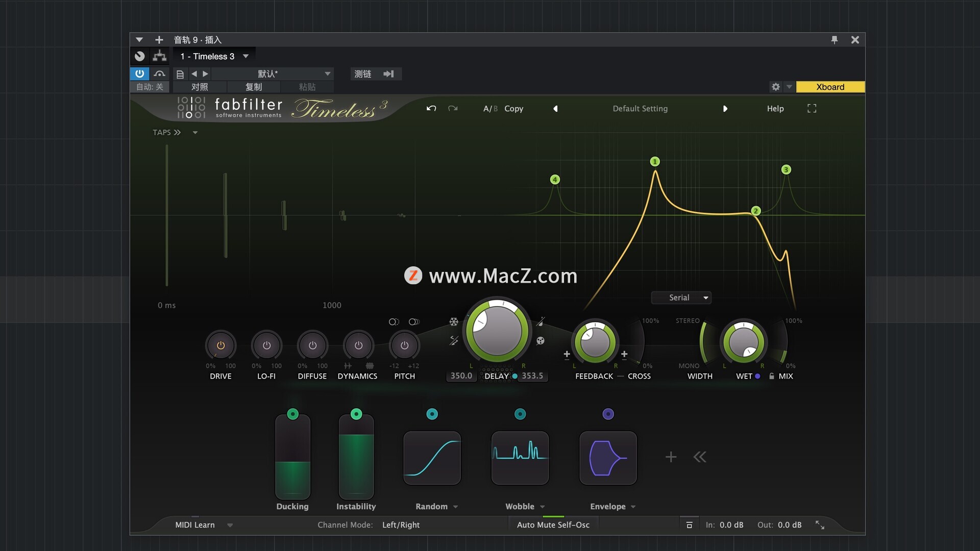
Task: Toggle the blue plugin power button
Action: point(139,73)
